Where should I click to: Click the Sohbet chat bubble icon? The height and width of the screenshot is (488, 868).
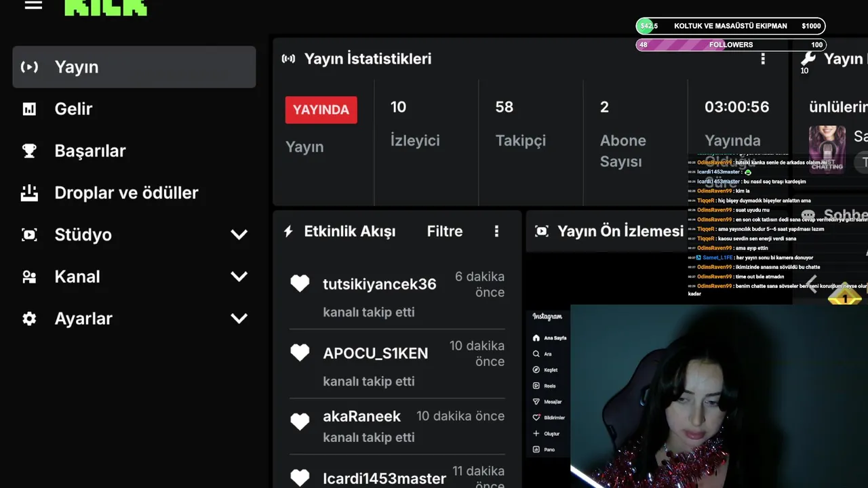(x=808, y=216)
